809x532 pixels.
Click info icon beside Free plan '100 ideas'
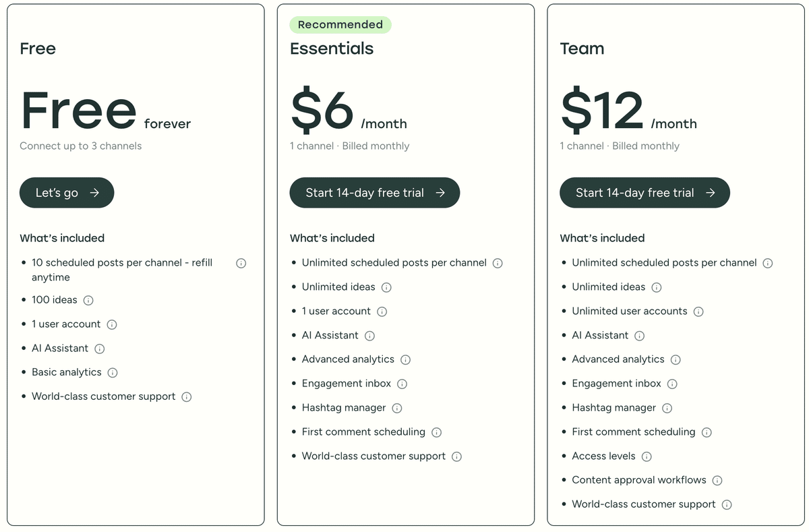coord(88,300)
